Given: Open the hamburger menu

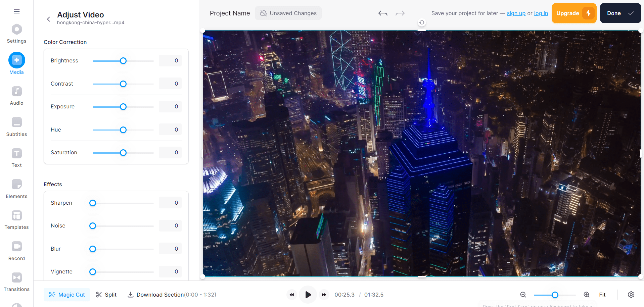Looking at the screenshot, I should [16, 11].
